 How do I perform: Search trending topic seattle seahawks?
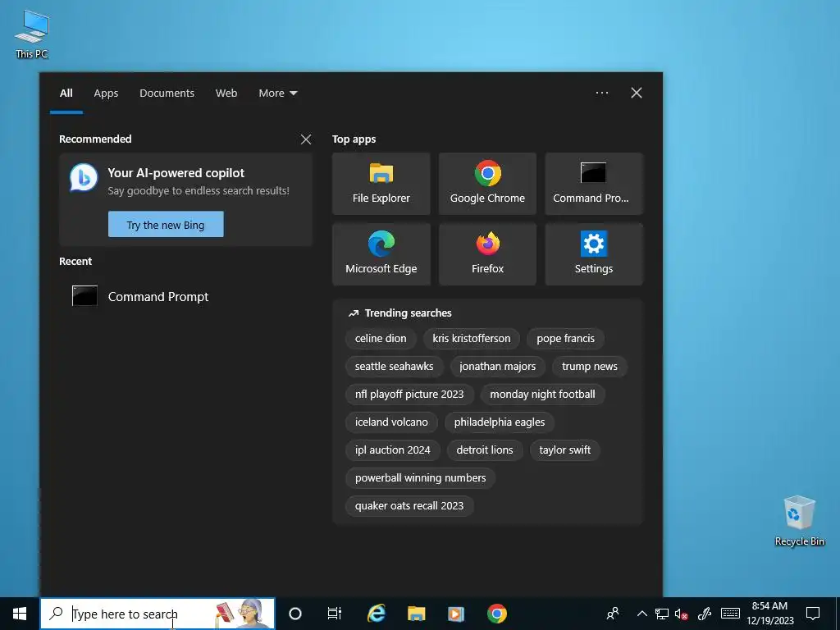click(x=394, y=367)
